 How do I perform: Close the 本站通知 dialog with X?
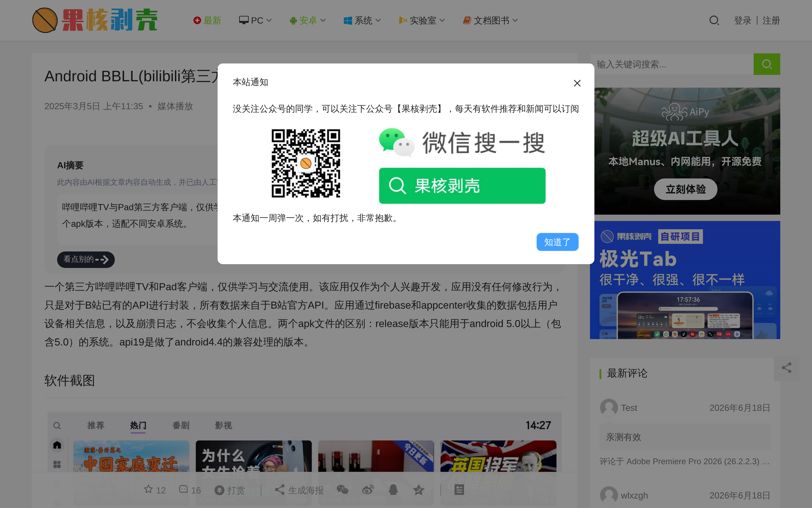577,83
